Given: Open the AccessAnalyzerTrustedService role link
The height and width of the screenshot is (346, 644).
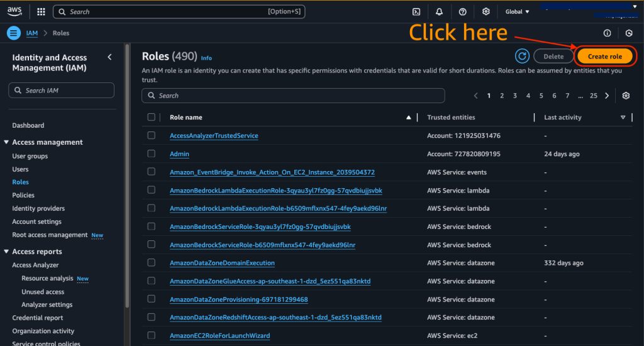Looking at the screenshot, I should pyautogui.click(x=214, y=136).
